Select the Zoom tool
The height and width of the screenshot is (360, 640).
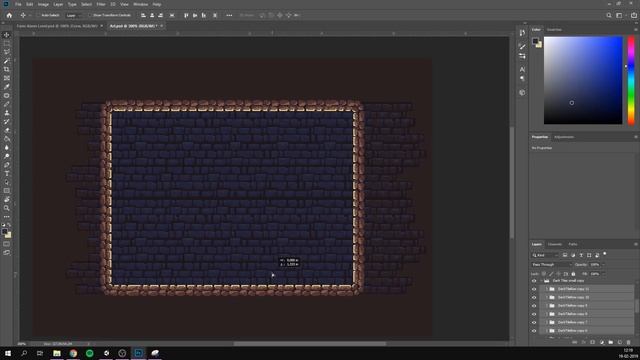click(x=7, y=208)
